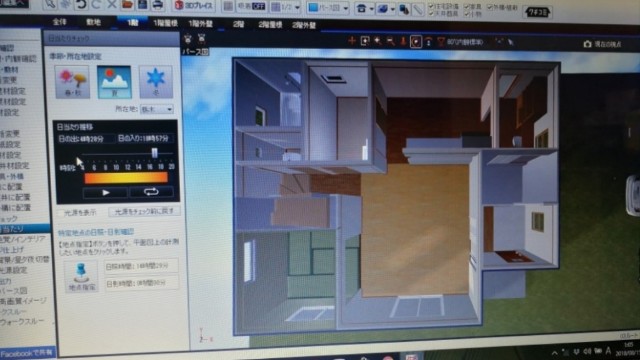
Task: Click the マテコロ button
Action: tap(537, 12)
